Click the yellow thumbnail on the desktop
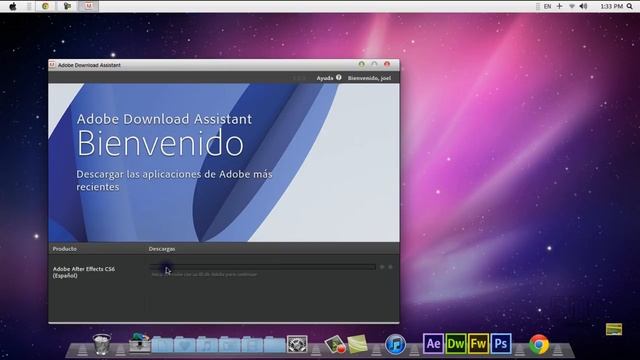The width and height of the screenshot is (640, 360). [x=614, y=329]
